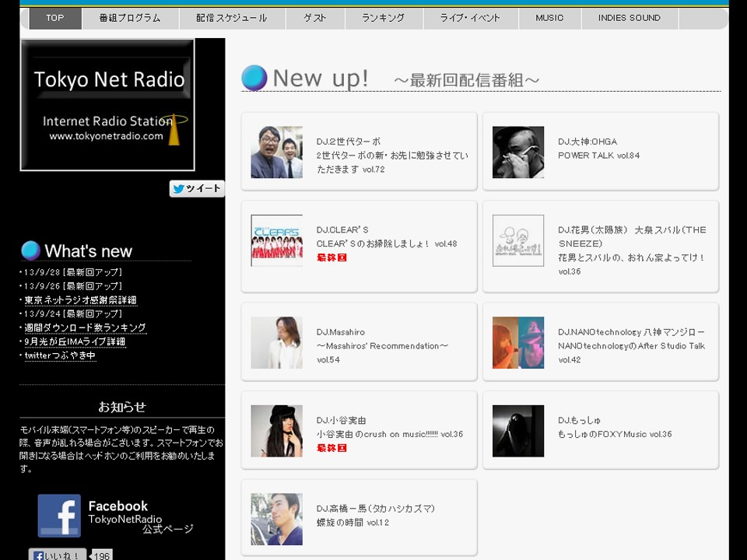Image resolution: width=747 pixels, height=560 pixels.
Task: Select the DJ.Masahiro portrait thumbnail
Action: [276, 342]
